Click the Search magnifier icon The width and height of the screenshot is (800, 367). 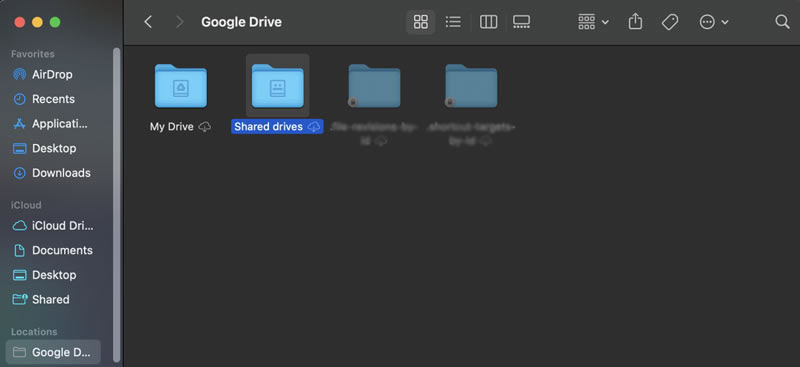click(x=782, y=22)
